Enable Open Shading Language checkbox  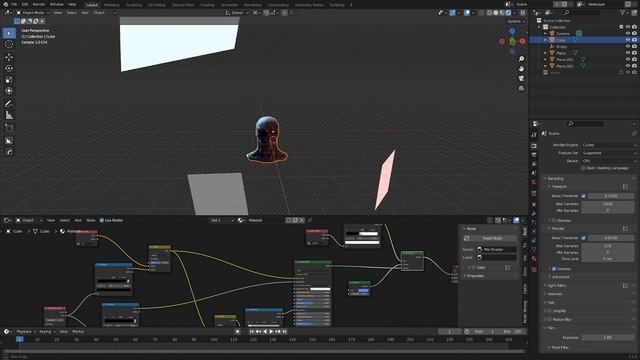[x=583, y=168]
